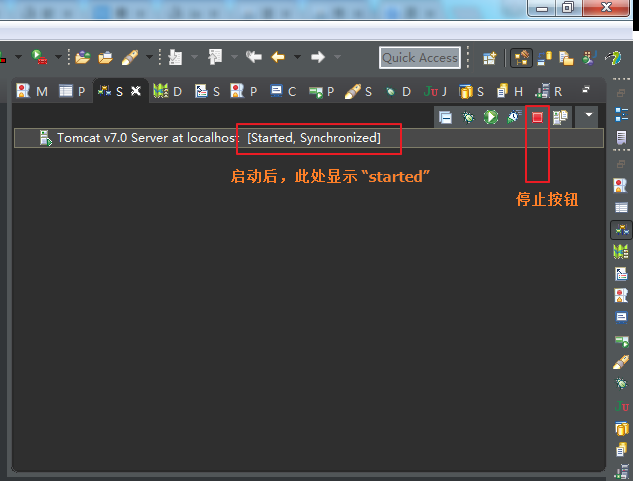Click the Previous Annotation toolbar icon
Viewport: 639px width, 481px height.
pos(215,57)
